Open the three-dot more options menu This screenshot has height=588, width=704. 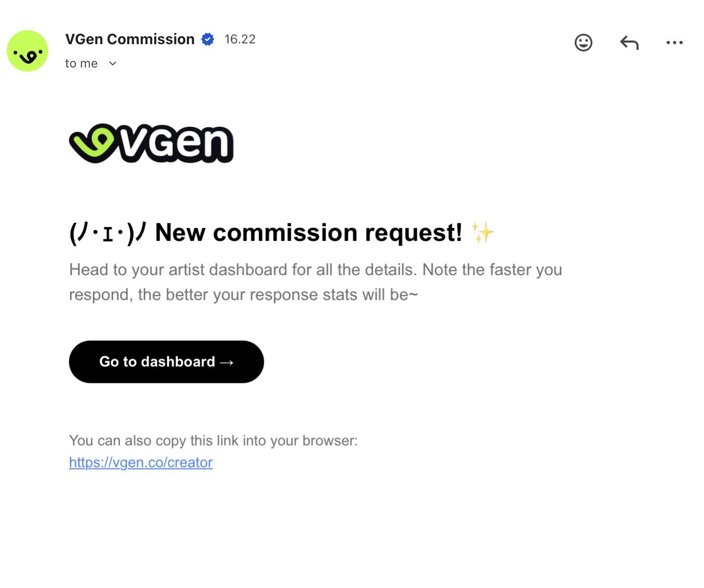click(x=674, y=43)
